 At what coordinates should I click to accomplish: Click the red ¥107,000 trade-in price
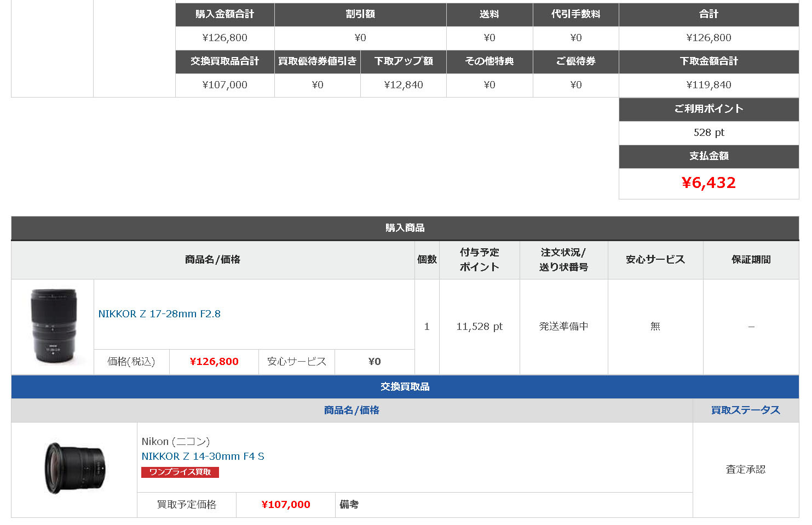pos(286,505)
